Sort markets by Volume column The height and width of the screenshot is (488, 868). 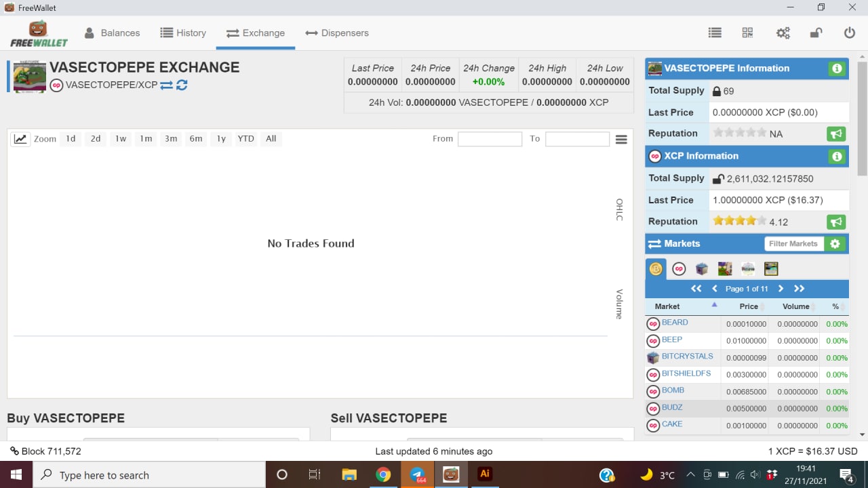click(x=795, y=306)
